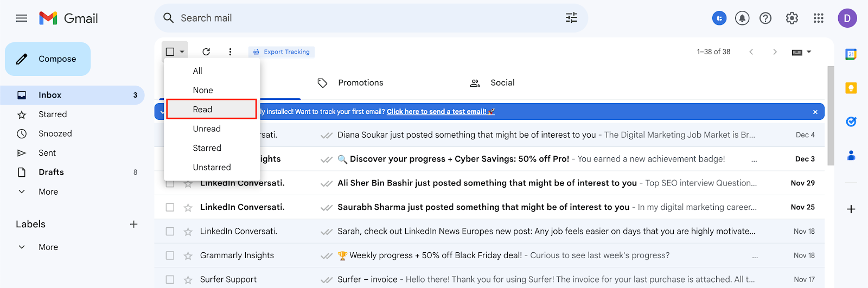Create new label plus icon
The width and height of the screenshot is (868, 288).
(134, 224)
